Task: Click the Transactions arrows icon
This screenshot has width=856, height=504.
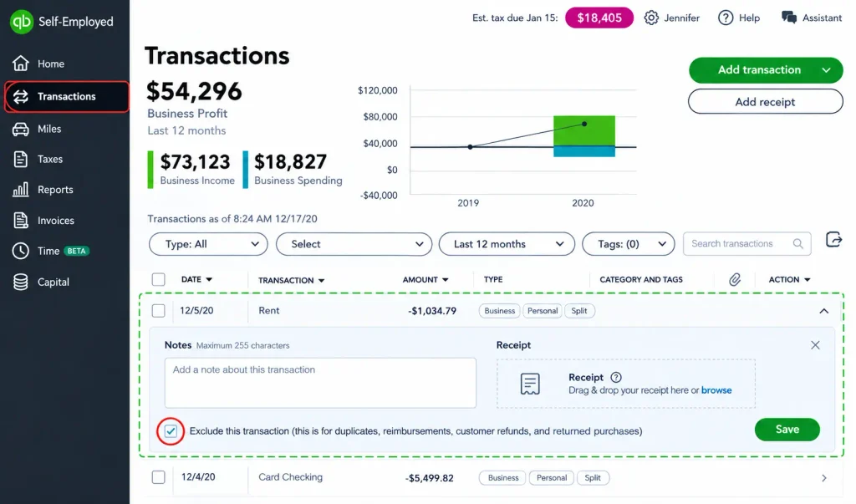Action: 21,97
